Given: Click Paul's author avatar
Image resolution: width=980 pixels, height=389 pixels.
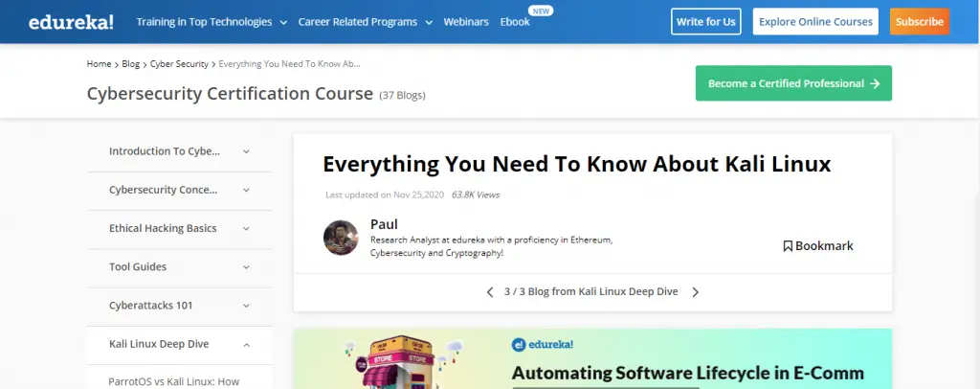Looking at the screenshot, I should click(x=341, y=239).
